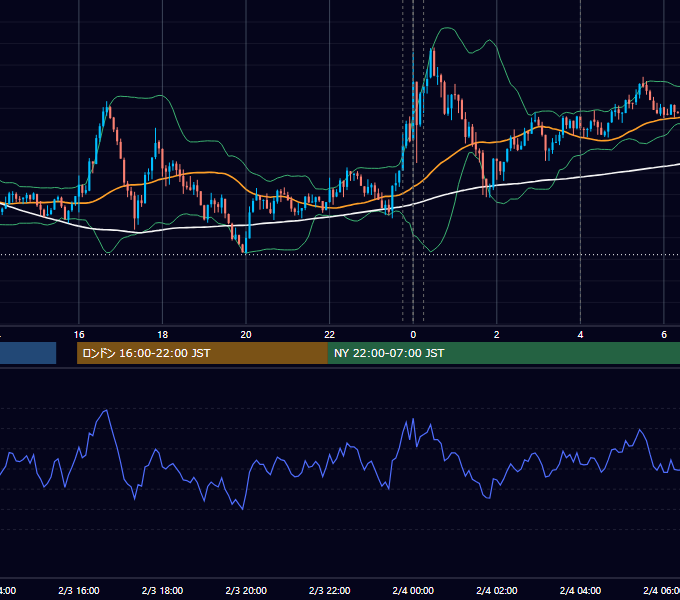Click the 2/3 18:00 date label
Viewport: 680px width, 600px height.
pos(162,590)
